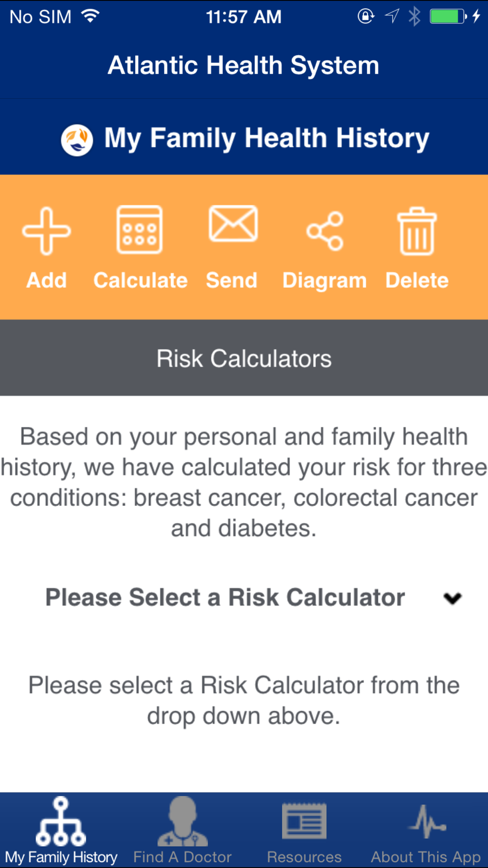The height and width of the screenshot is (868, 488).
Task: Open the Calculate calculator icon
Action: [x=140, y=229]
